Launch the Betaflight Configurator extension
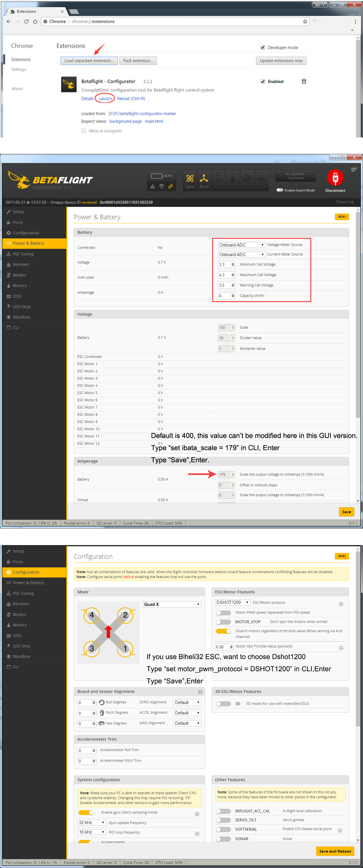The height and width of the screenshot is (868, 363). tap(105, 99)
